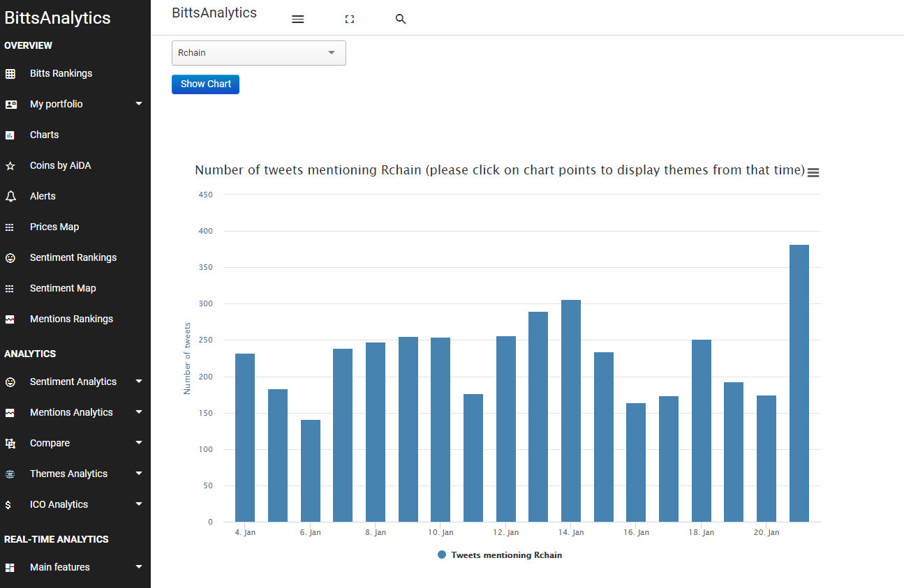Screen dimensions: 904x588
Task: Click the BittsAnalytics header title link
Action: pyautogui.click(x=214, y=13)
